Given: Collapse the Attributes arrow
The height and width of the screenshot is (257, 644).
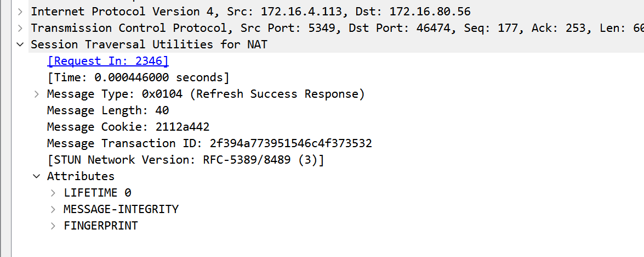Looking at the screenshot, I should [x=37, y=176].
